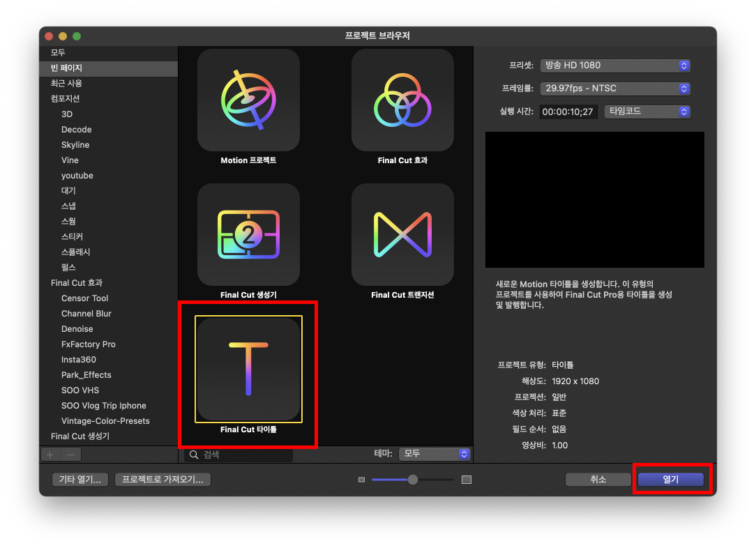The image size is (756, 548).
Task: Click the 프로젝트로 가져오기... button
Action: point(162,480)
